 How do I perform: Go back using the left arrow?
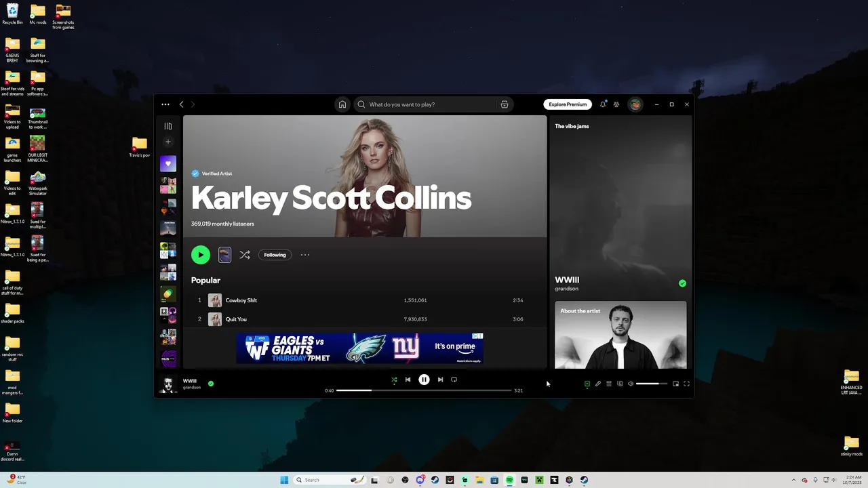pos(181,104)
